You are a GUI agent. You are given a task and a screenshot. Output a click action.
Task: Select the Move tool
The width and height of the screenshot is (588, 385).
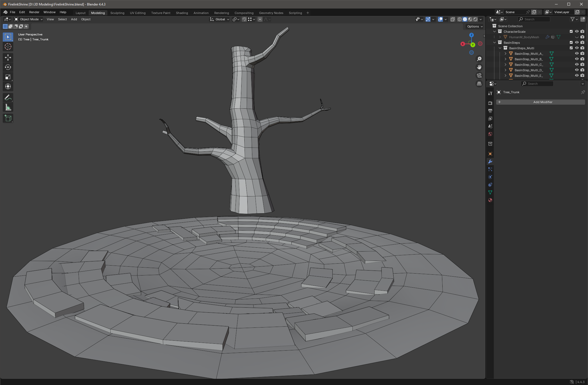tap(8, 57)
